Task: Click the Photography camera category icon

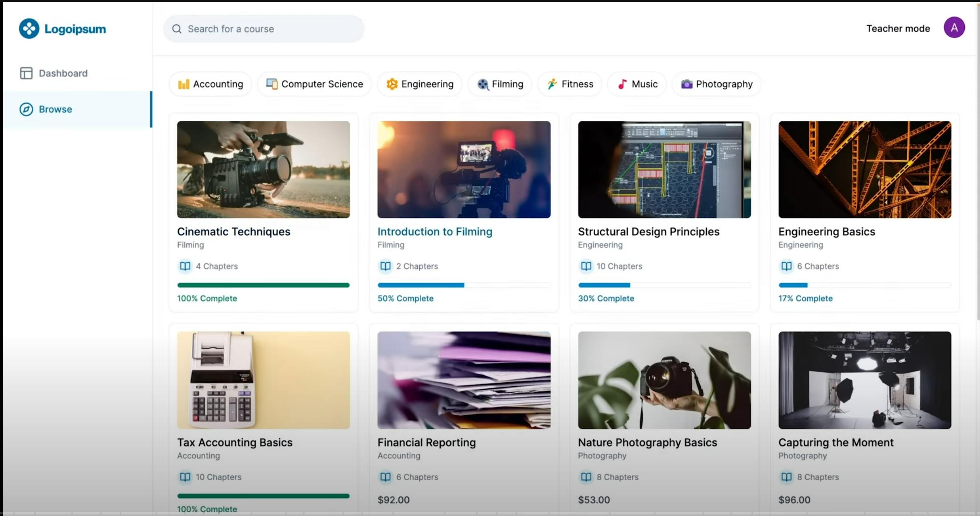Action: [687, 84]
